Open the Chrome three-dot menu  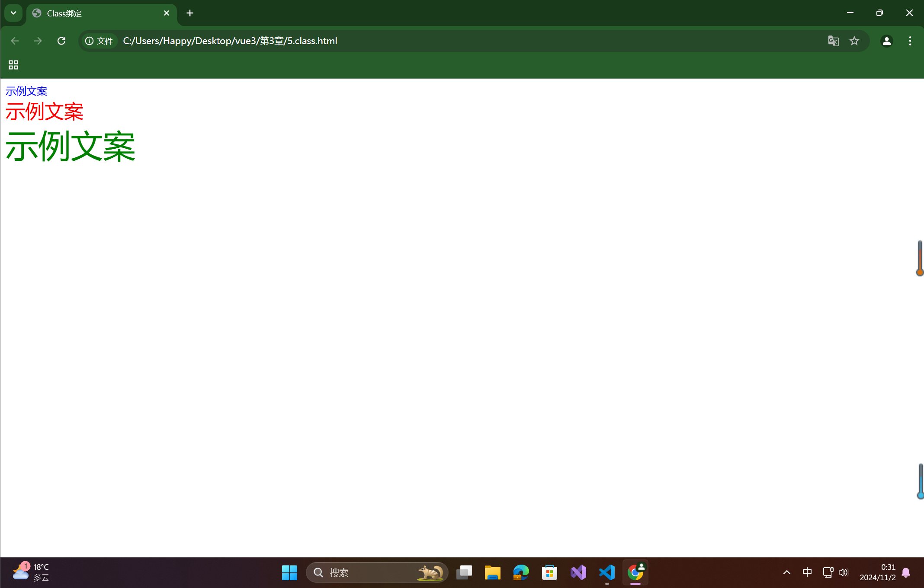[910, 41]
